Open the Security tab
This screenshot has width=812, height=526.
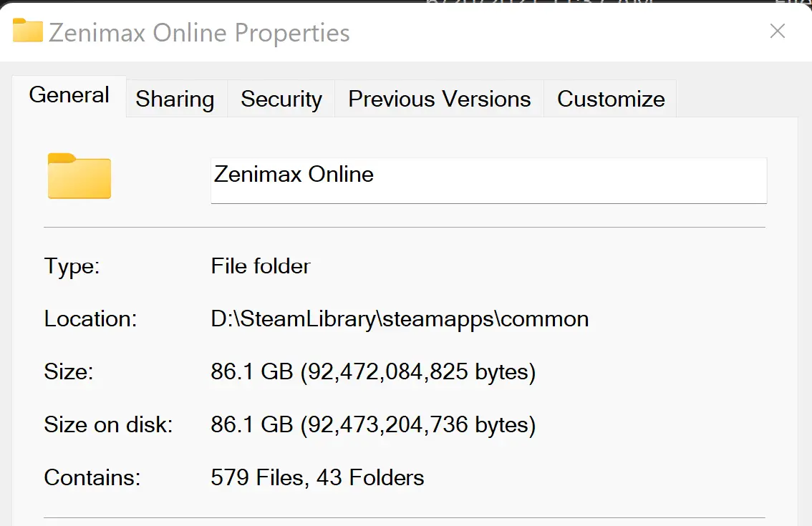pyautogui.click(x=281, y=99)
